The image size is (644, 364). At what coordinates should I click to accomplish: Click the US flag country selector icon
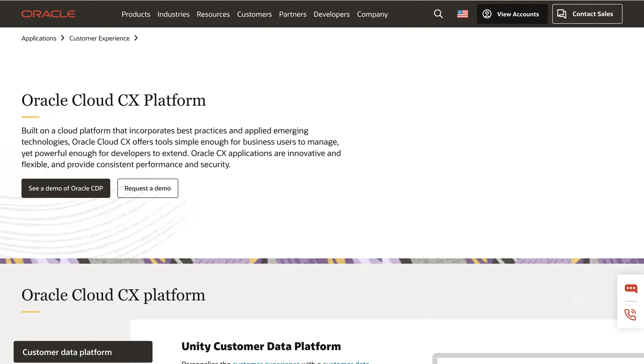(x=462, y=14)
